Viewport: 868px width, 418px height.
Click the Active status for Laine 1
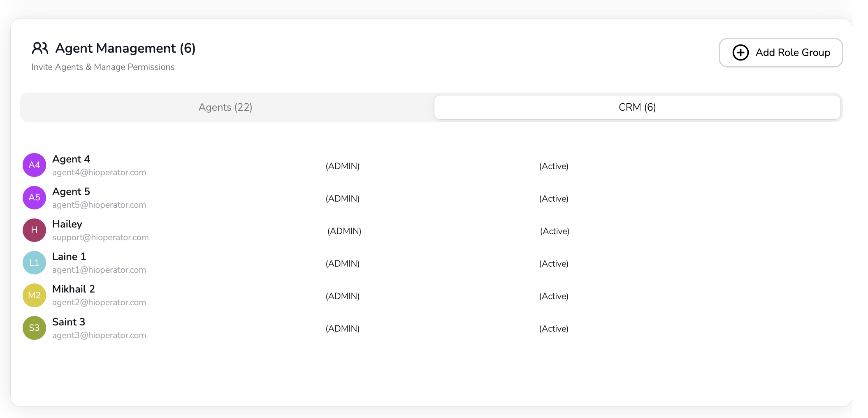point(554,264)
